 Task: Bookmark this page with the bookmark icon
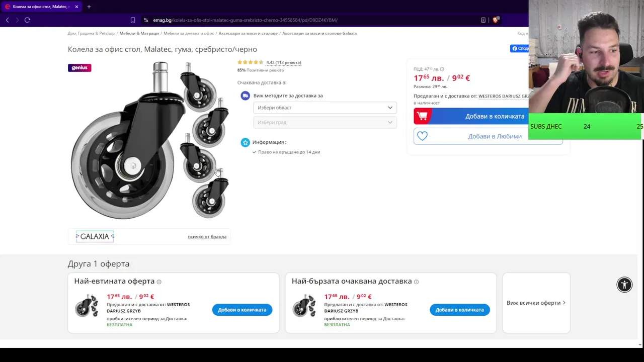(133, 20)
